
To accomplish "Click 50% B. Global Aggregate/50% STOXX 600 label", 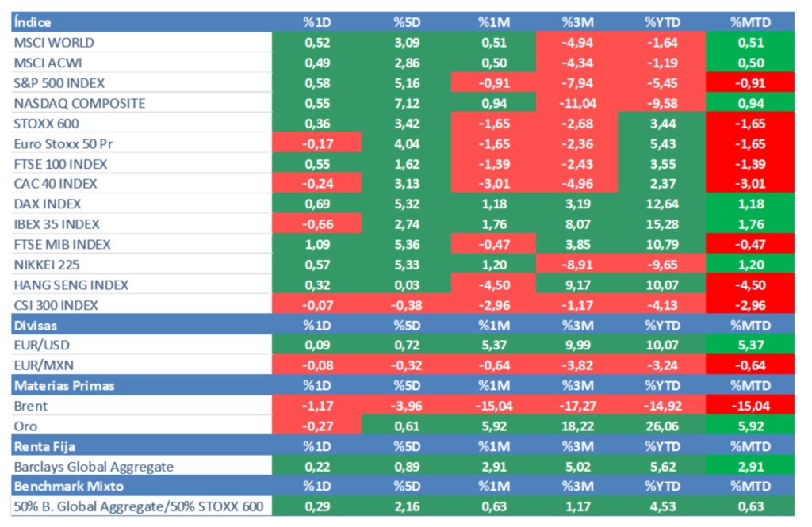I will click(138, 506).
